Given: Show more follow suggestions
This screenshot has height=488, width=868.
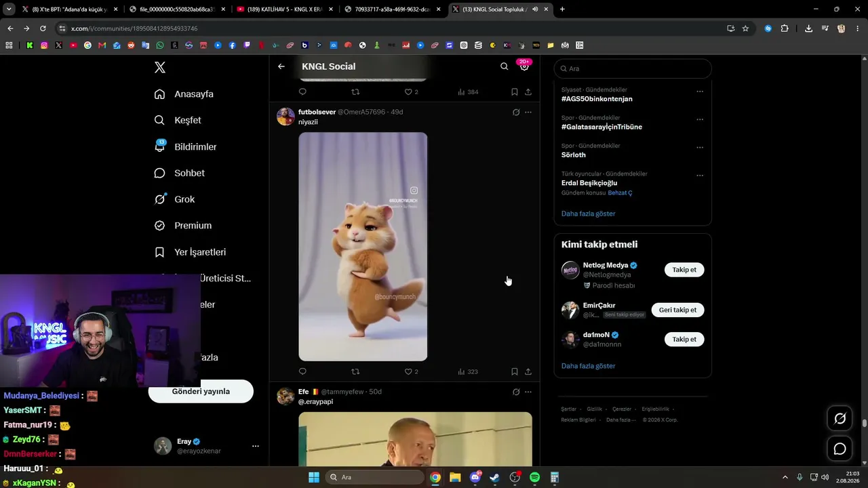Looking at the screenshot, I should (x=589, y=366).
